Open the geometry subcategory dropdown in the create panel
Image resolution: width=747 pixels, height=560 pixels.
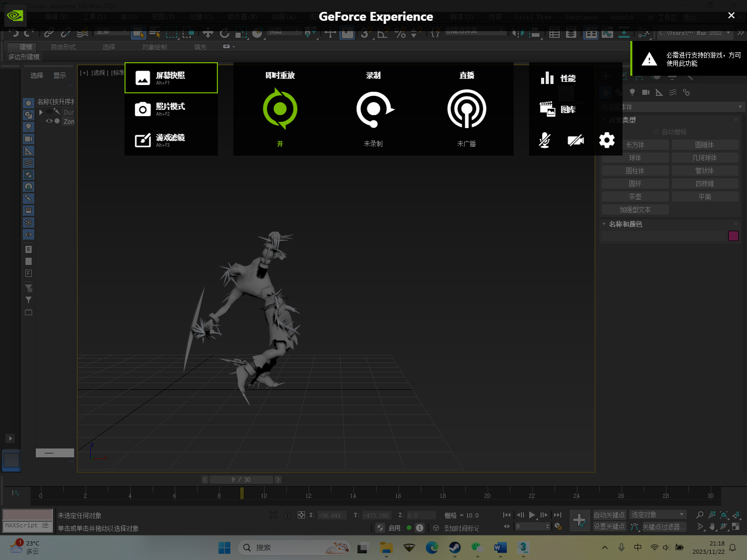(x=672, y=107)
